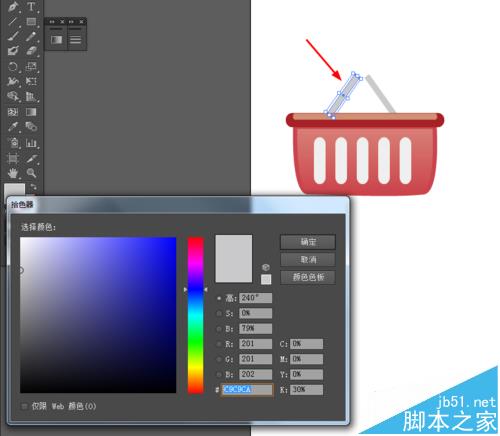Image resolution: width=500 pixels, height=436 pixels.
Task: Select the Blob Brush tool
Action: [13, 51]
